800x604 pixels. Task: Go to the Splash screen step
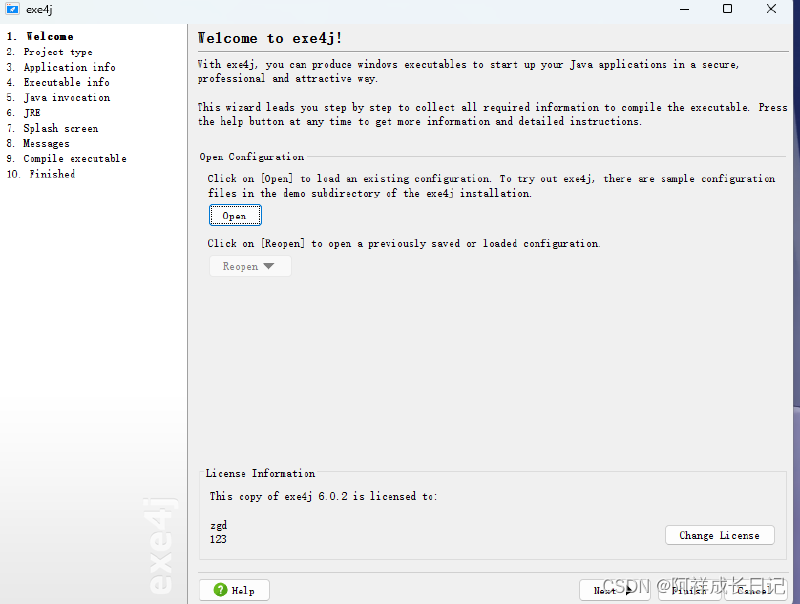pyautogui.click(x=53, y=129)
